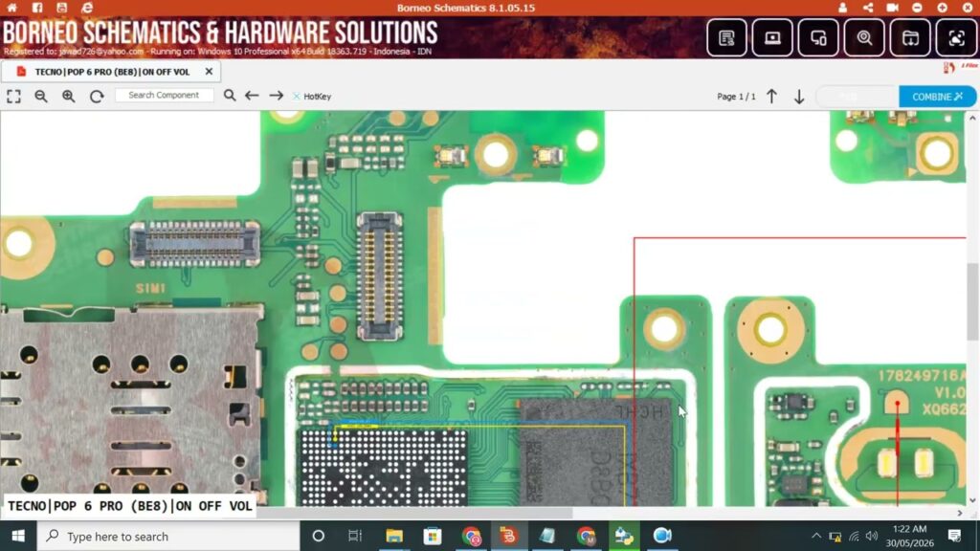980x551 pixels.
Task: Open the document list header button
Action: (x=726, y=38)
